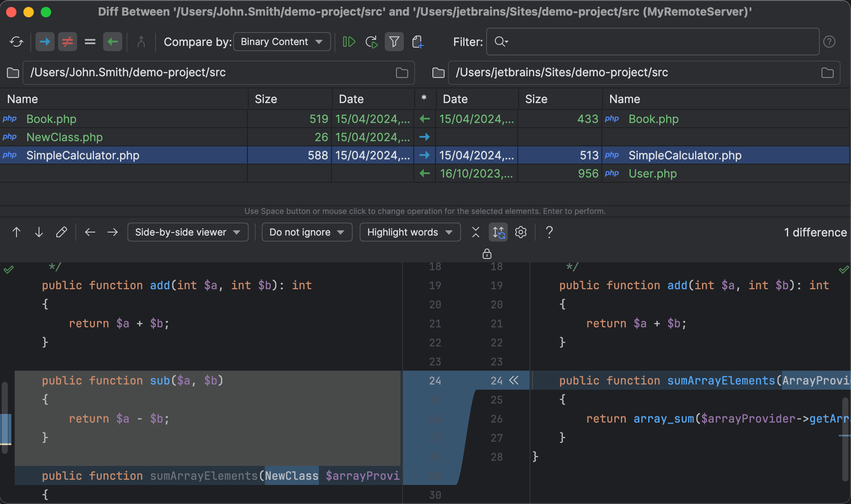
Task: Switch viewer mode via Side-by-side dropdown
Action: pos(188,232)
